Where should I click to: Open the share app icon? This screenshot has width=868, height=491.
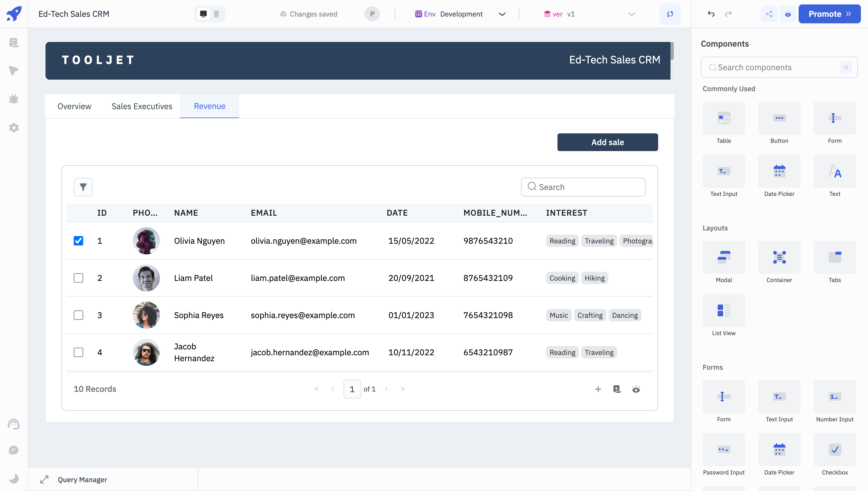[x=769, y=14]
